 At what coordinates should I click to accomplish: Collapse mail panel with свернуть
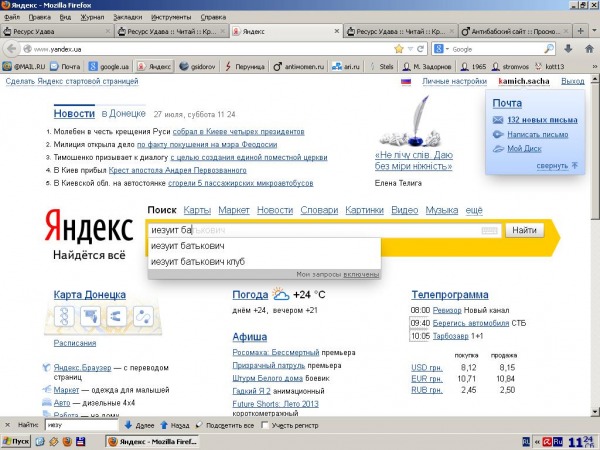(557, 166)
